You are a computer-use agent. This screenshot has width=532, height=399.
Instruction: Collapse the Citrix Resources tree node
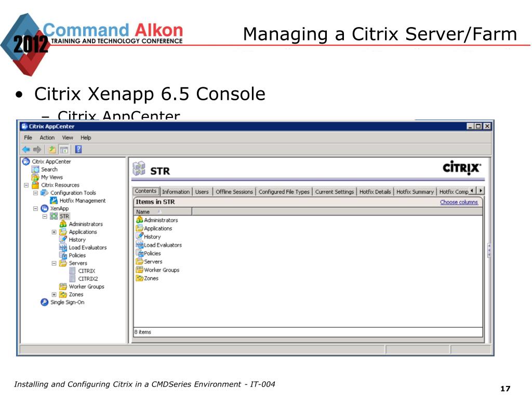pos(26,185)
